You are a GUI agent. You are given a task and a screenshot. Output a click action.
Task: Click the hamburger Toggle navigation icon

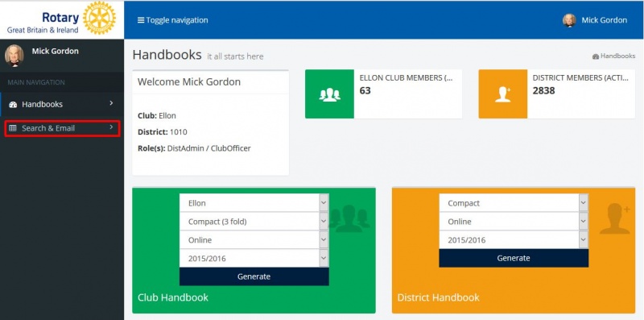(141, 20)
